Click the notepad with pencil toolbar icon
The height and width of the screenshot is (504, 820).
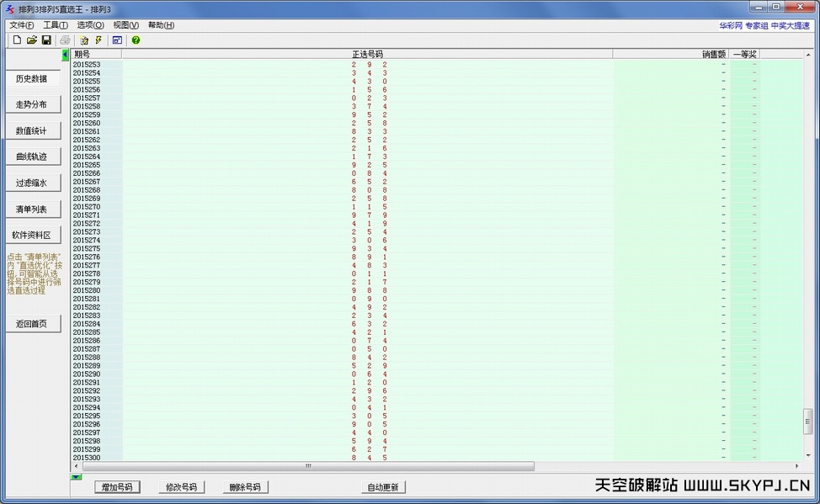[84, 40]
